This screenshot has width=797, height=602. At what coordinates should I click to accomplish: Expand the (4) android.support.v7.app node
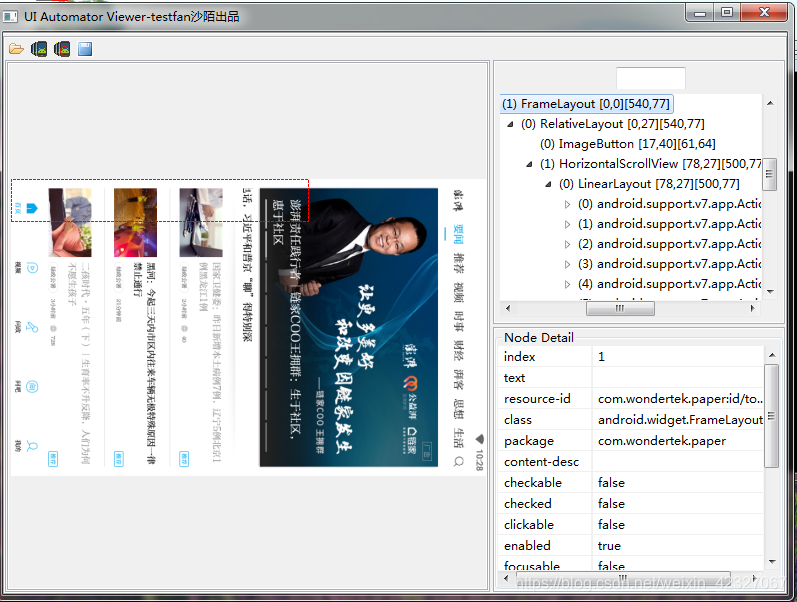[x=567, y=284]
